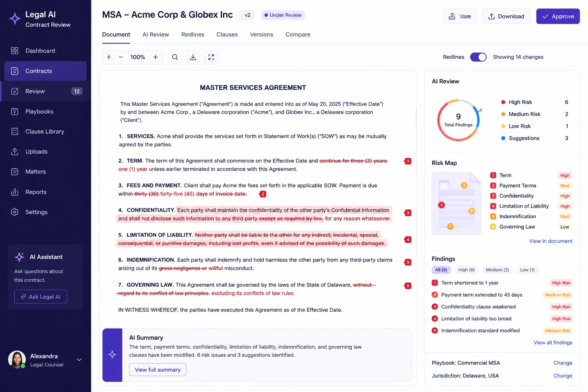Select the All (9) findings filter
588x392 pixels.
[x=441, y=270]
